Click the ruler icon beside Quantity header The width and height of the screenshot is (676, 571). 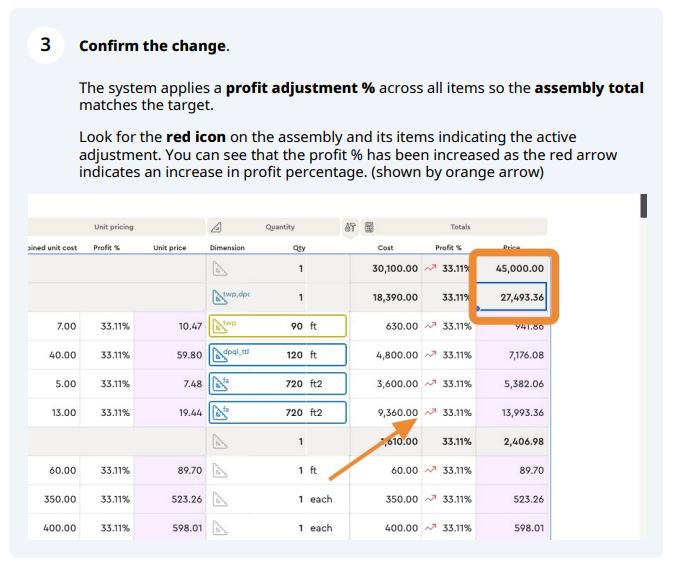pos(218,227)
